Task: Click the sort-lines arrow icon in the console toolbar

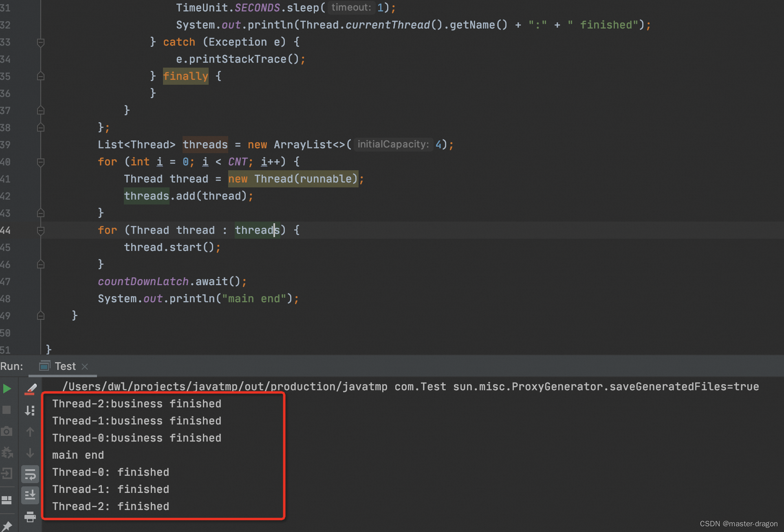Action: click(30, 410)
